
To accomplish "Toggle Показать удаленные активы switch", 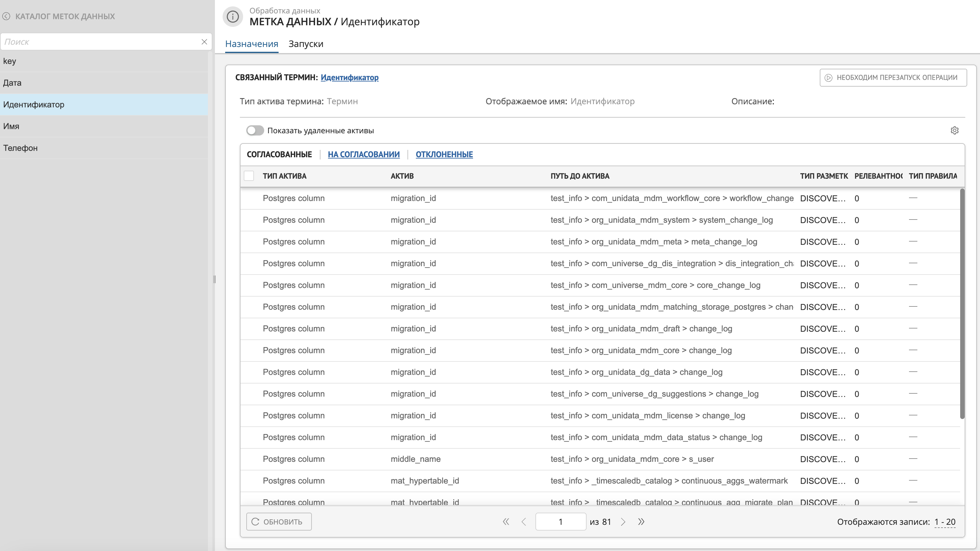I will [255, 130].
